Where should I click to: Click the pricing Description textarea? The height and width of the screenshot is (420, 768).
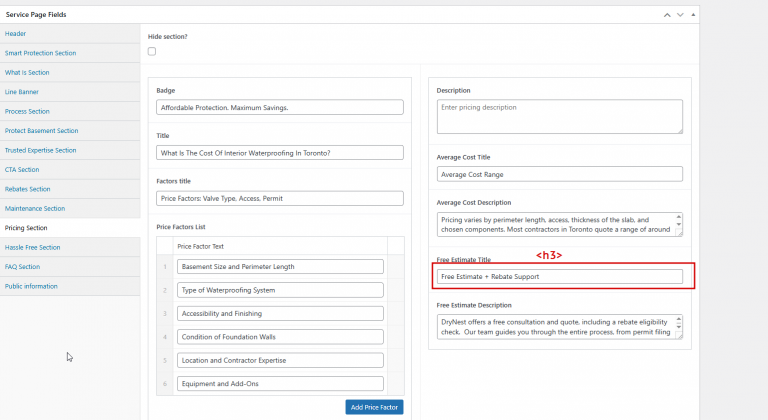[x=559, y=116]
